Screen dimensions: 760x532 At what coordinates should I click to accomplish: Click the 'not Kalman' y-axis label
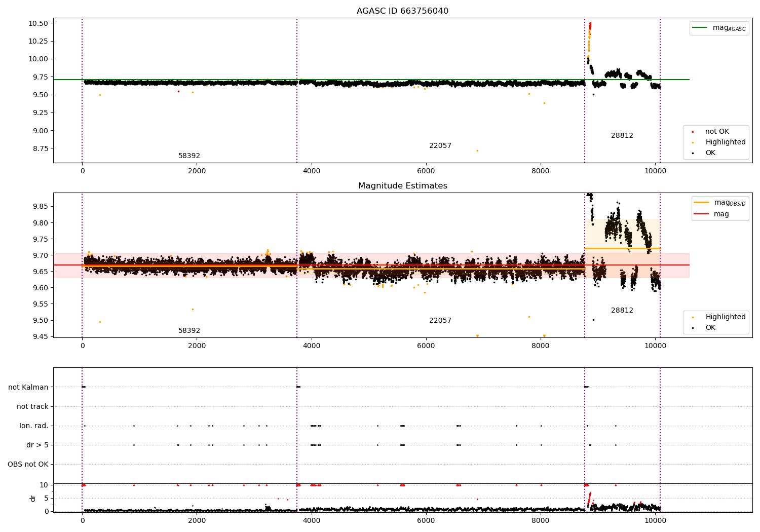click(x=28, y=388)
